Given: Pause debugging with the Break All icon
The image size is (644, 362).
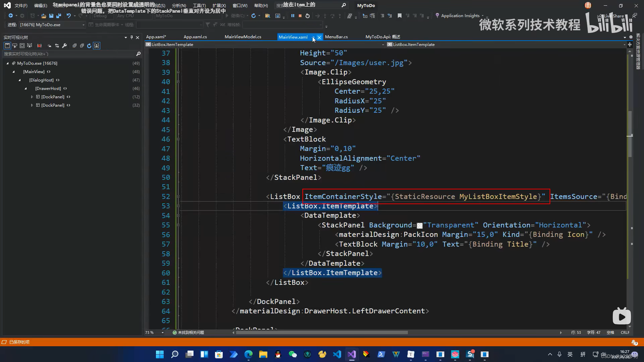Looking at the screenshot, I should 293,16.
